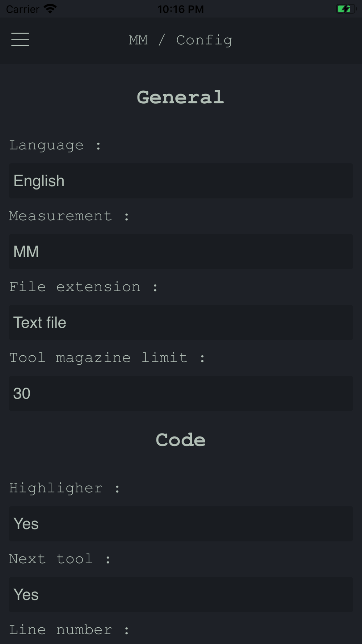The height and width of the screenshot is (644, 362).
Task: Tap the clock showing 10:16 PM
Action: tap(181, 9)
